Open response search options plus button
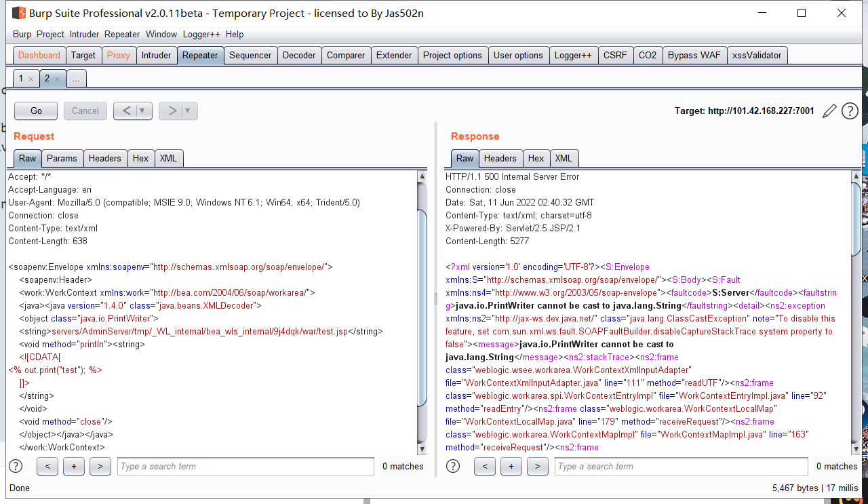Screen dimensions: 868x504 point(511,466)
